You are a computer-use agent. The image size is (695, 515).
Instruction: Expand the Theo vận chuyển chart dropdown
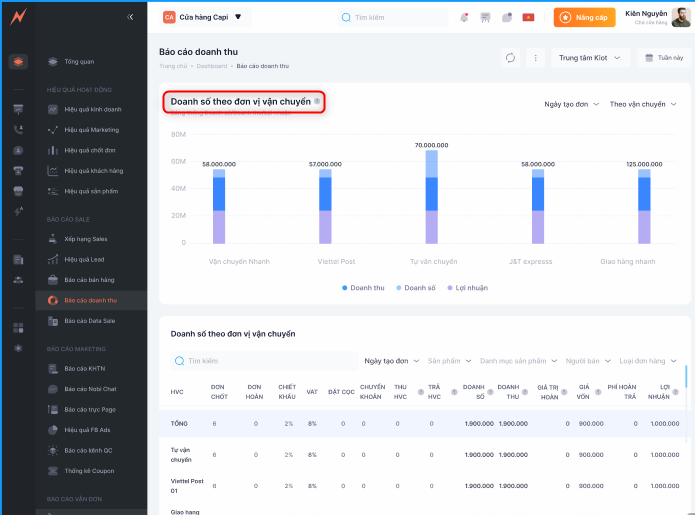[x=642, y=104]
